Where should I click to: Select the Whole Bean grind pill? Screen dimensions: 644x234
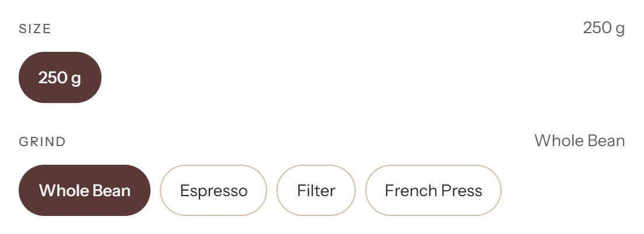click(85, 190)
